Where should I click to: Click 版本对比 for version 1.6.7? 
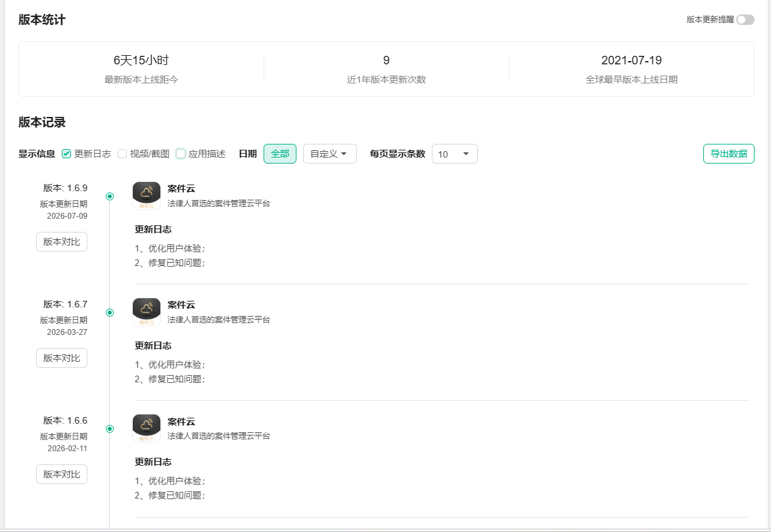62,358
